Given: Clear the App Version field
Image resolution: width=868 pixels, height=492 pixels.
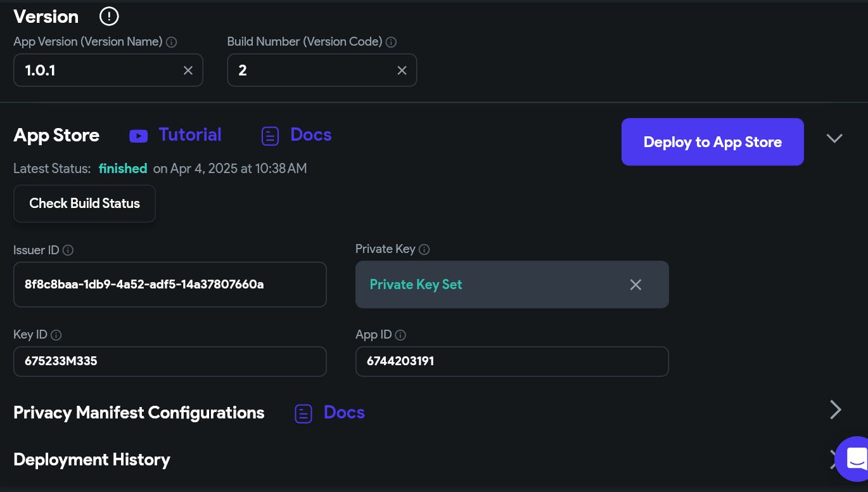Looking at the screenshot, I should [x=188, y=70].
